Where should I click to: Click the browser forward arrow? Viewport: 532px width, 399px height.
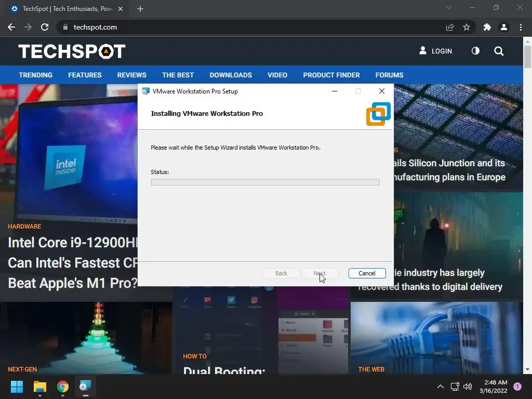point(28,27)
